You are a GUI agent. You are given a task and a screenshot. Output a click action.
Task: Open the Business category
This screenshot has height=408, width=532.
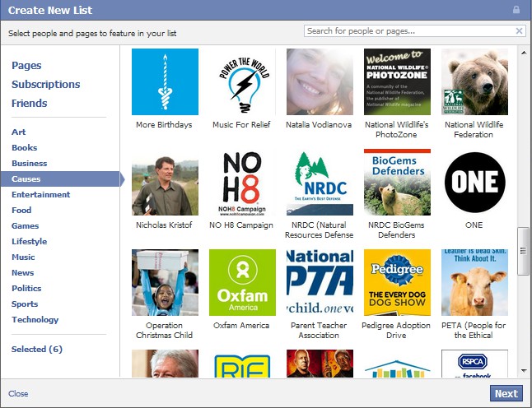(29, 164)
